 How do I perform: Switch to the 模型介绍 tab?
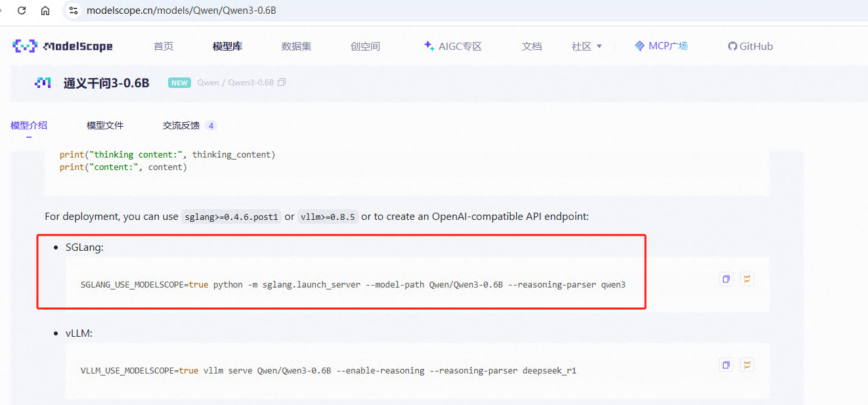point(29,125)
